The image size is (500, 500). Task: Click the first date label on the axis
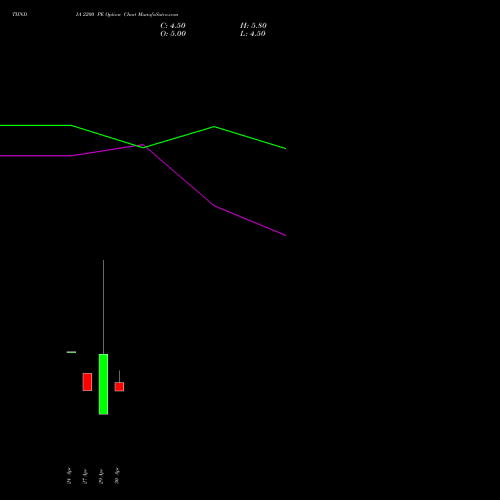pos(69,476)
